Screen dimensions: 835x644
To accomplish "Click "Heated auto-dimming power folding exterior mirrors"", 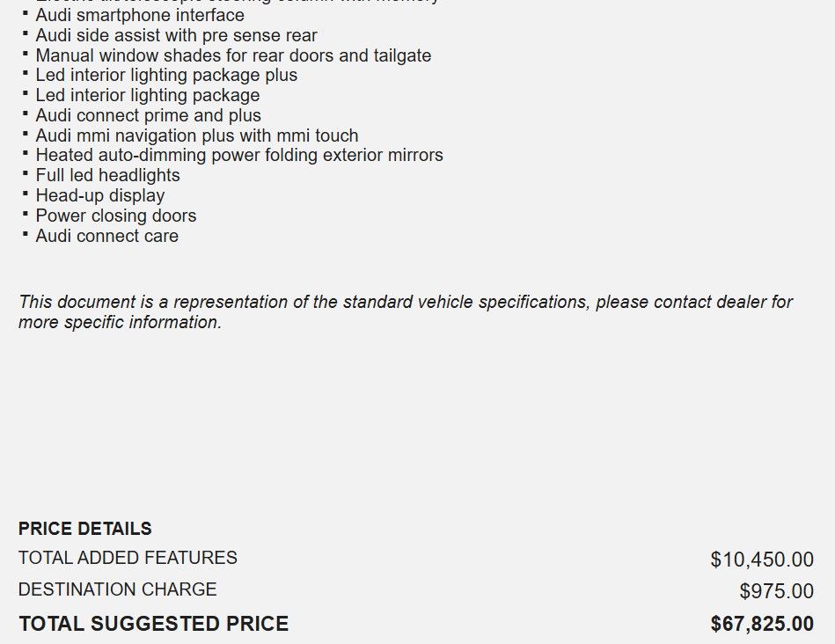I will (x=239, y=156).
